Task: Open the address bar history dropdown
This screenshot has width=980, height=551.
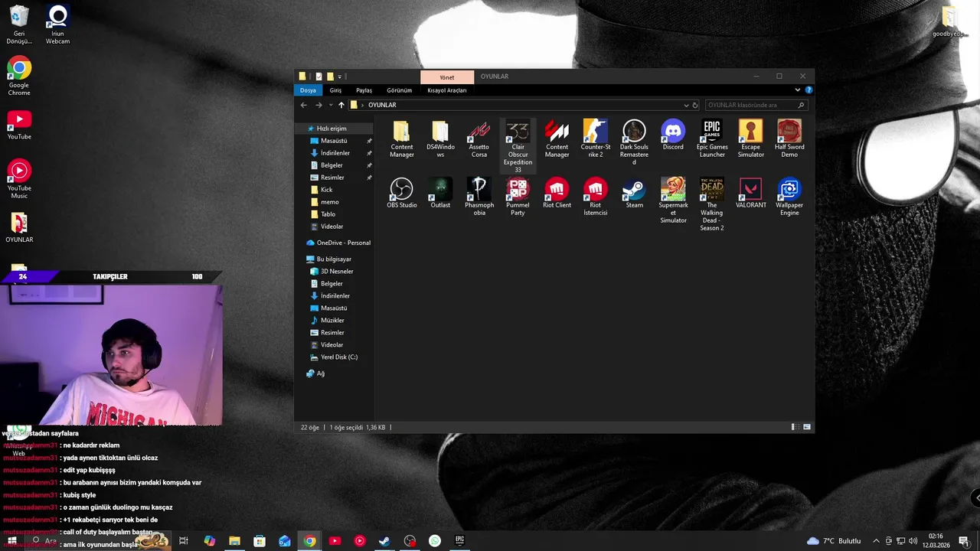Action: click(x=686, y=106)
